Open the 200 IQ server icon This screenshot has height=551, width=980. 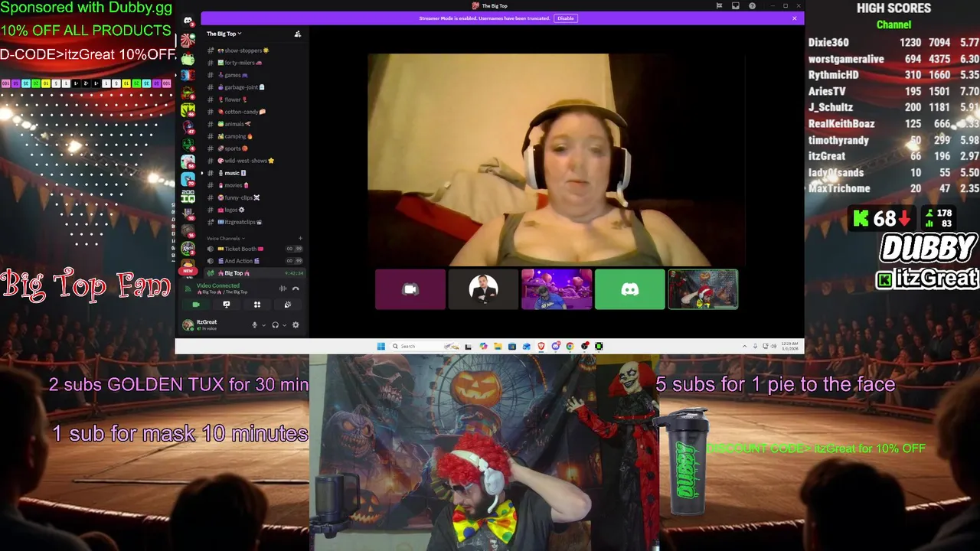(188, 197)
